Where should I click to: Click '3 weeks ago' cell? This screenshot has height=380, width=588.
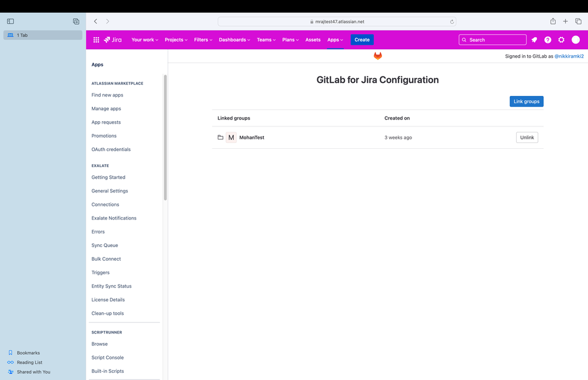click(398, 138)
